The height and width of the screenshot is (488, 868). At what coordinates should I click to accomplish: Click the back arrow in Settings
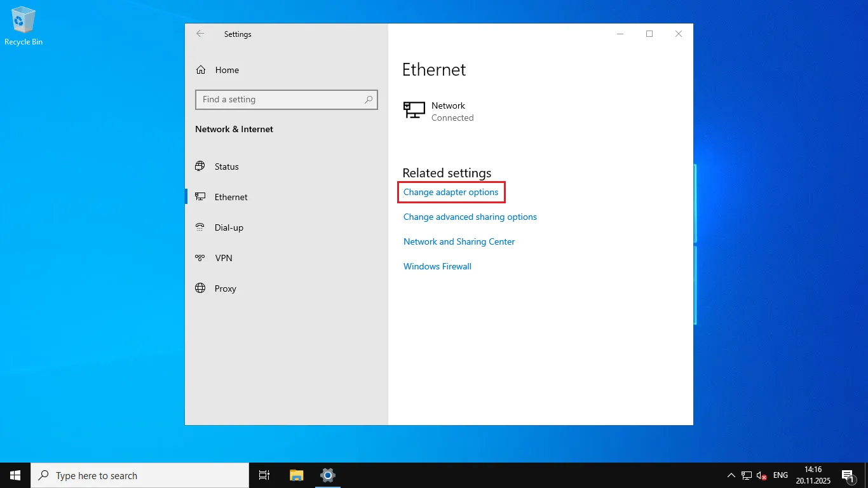tap(200, 34)
